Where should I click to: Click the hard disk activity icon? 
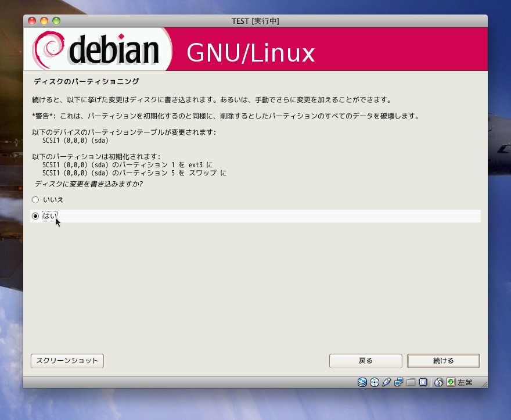(362, 382)
